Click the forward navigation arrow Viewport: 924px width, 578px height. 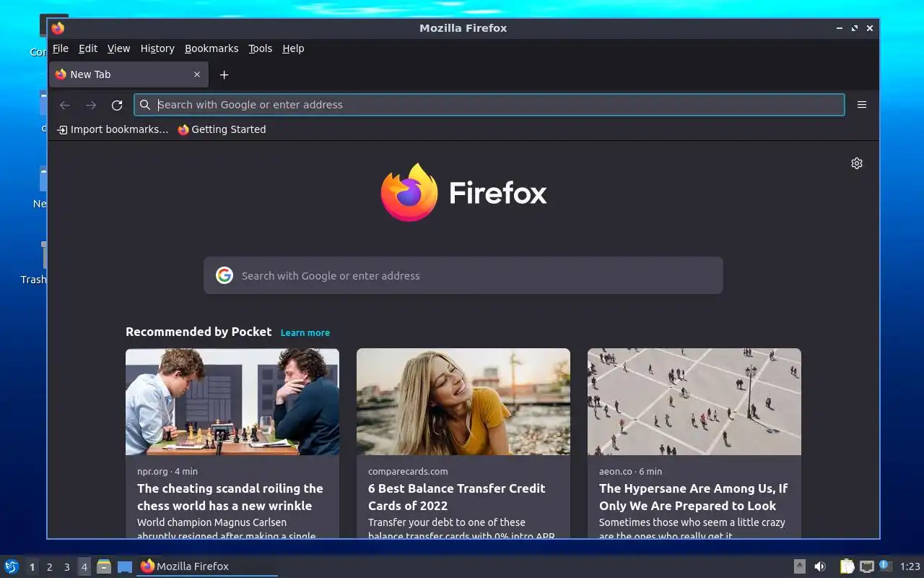[x=91, y=105]
